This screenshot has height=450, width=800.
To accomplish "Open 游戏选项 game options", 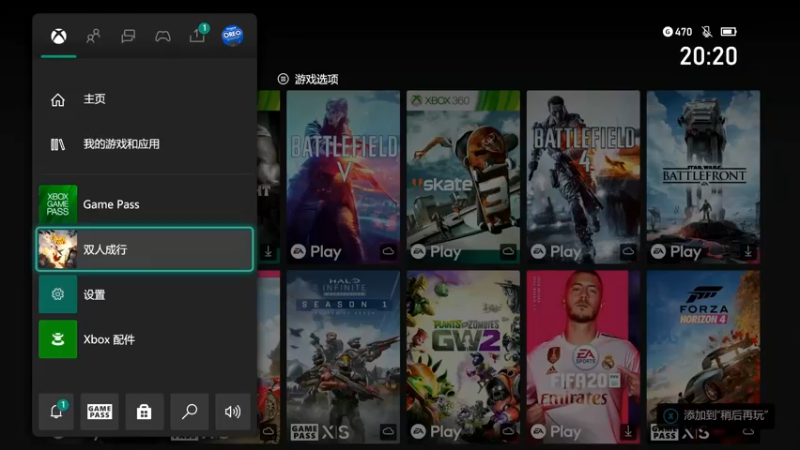I will (308, 79).
